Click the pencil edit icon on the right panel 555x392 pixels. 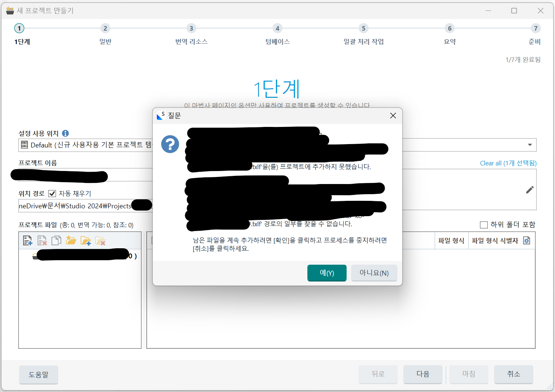(x=530, y=190)
